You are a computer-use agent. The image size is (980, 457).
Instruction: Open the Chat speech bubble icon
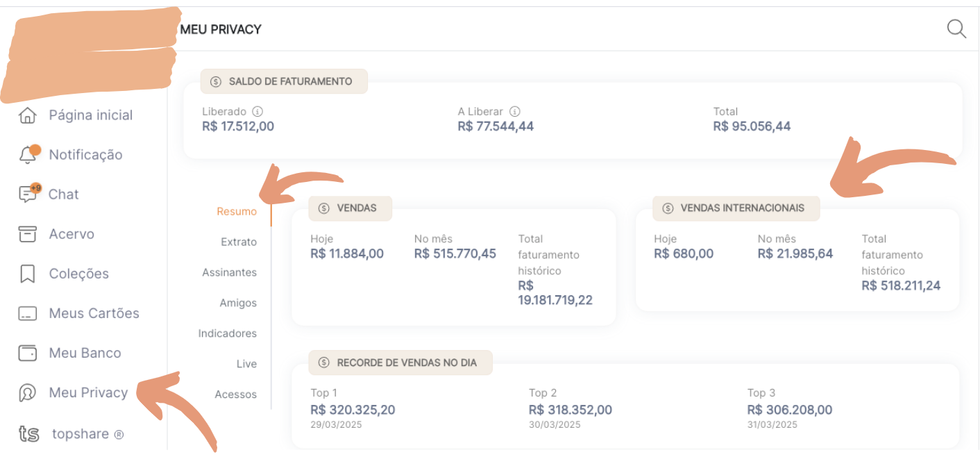(28, 194)
